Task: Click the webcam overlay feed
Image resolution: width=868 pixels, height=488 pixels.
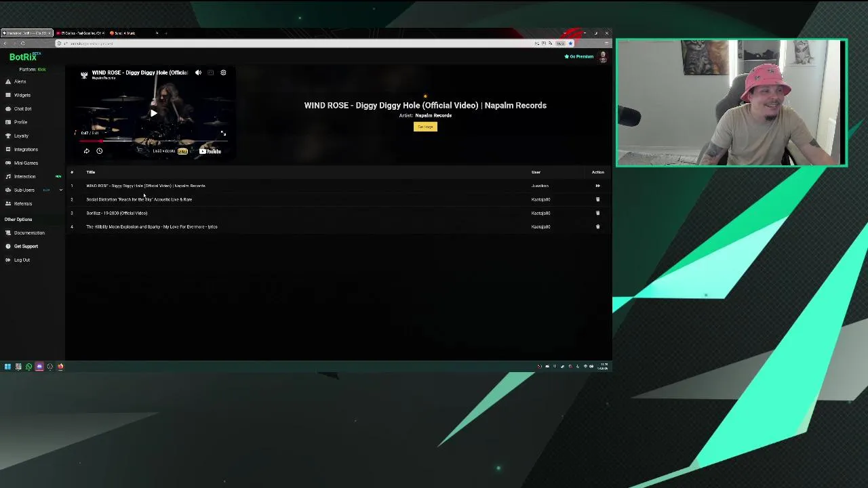Action: tap(731, 102)
